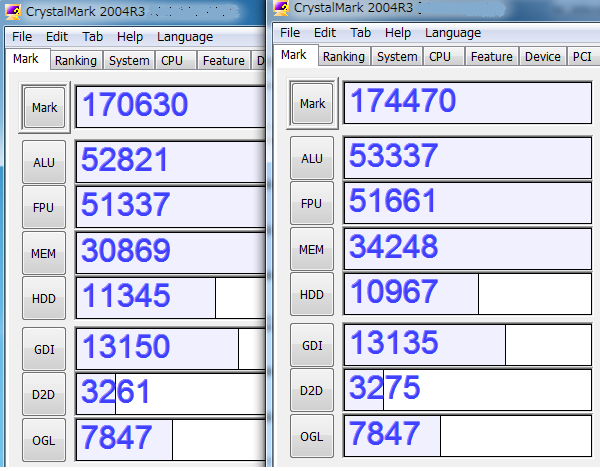Open Language menu in left window
Screen dimensions: 600x471
click(x=185, y=37)
